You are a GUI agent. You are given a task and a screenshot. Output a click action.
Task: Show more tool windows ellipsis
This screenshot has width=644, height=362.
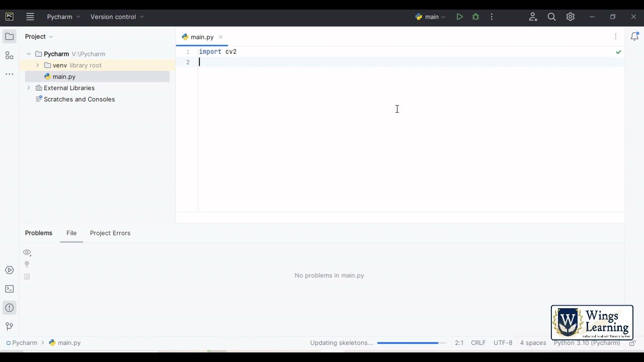[x=9, y=74]
